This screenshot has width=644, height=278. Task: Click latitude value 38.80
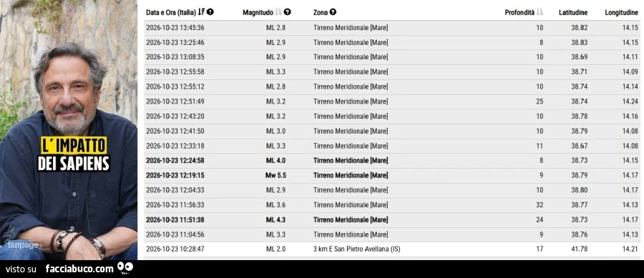point(580,190)
